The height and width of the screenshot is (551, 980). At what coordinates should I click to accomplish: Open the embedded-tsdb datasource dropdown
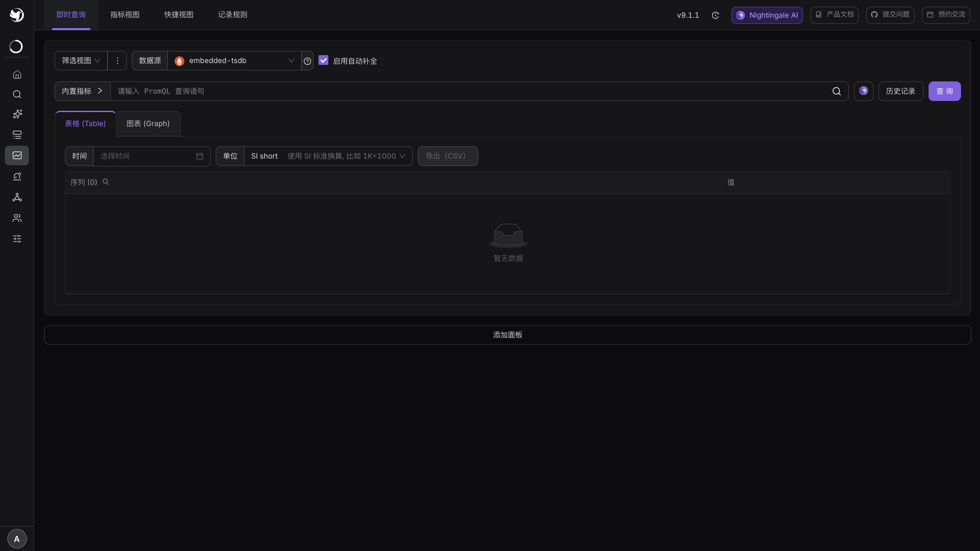tap(234, 61)
